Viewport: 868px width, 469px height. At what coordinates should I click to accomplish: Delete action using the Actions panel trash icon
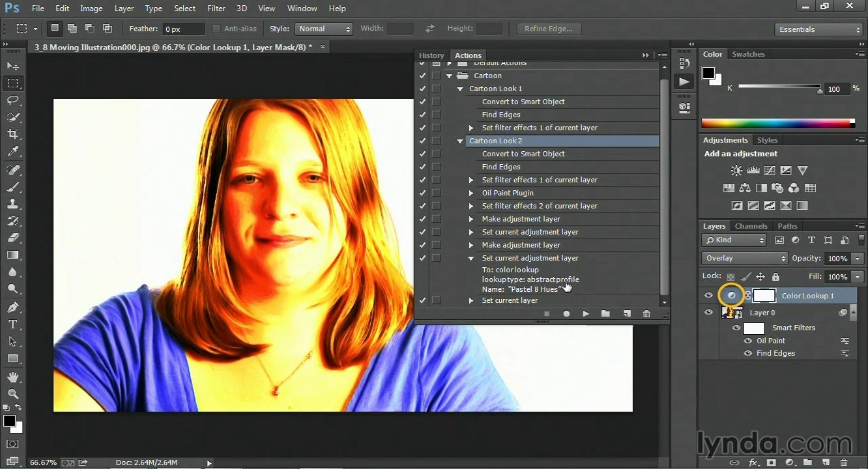pos(646,314)
